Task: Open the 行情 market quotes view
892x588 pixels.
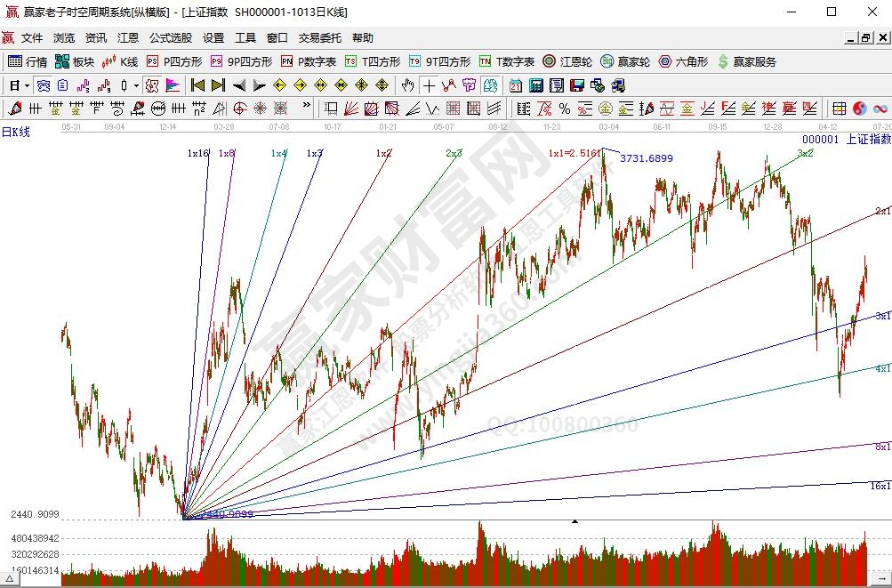Action: (x=28, y=61)
